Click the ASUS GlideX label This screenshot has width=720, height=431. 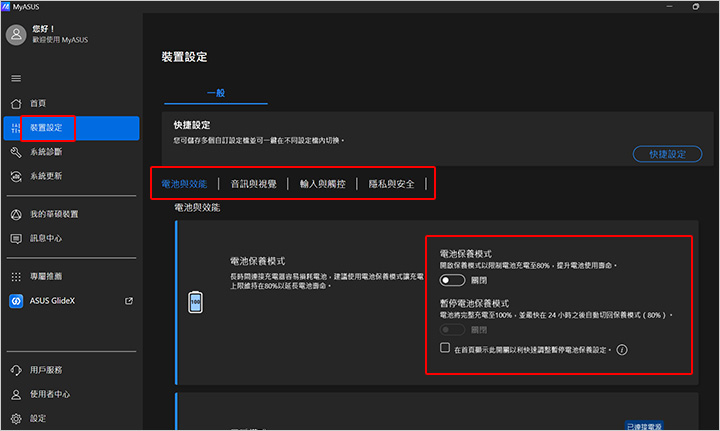coord(52,301)
